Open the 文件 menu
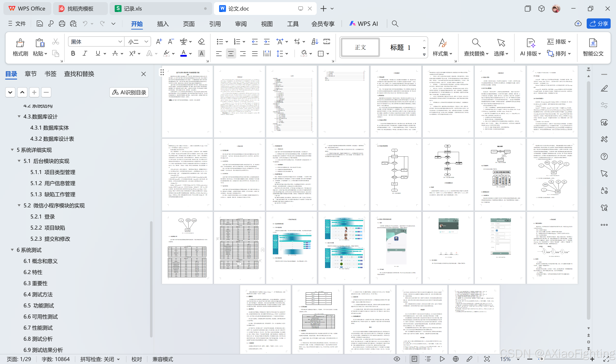The height and width of the screenshot is (364, 616). 17,24
